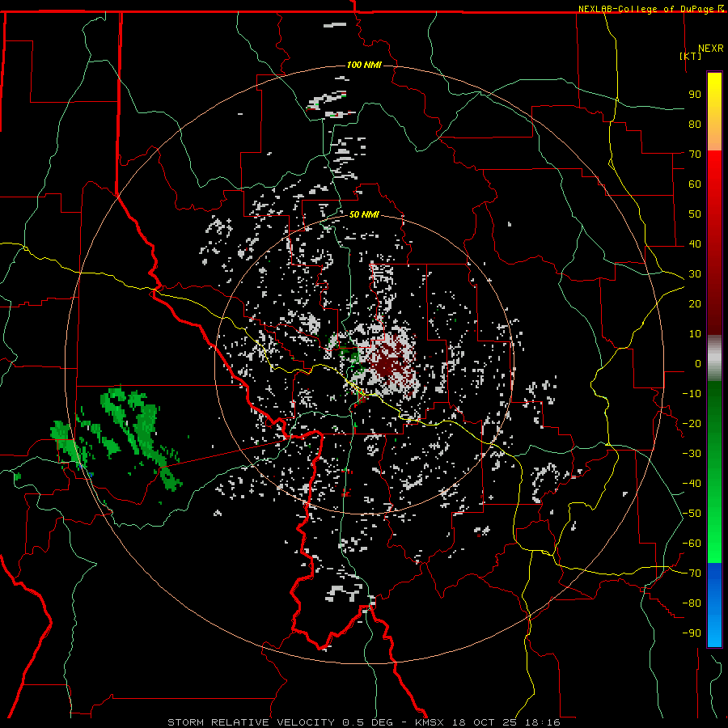Click the "0" scale label
This screenshot has width=728, height=728.
698,363
